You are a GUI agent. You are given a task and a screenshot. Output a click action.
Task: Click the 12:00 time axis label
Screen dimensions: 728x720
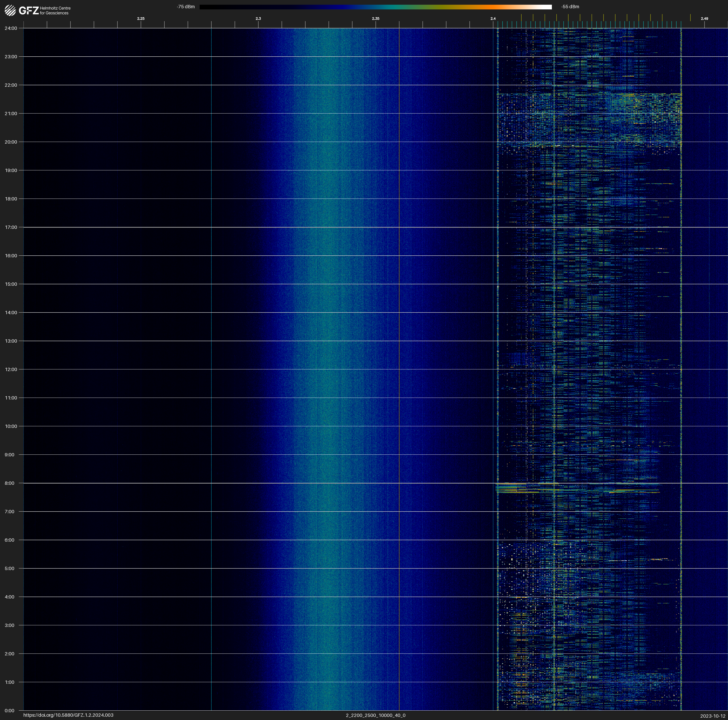click(x=11, y=369)
